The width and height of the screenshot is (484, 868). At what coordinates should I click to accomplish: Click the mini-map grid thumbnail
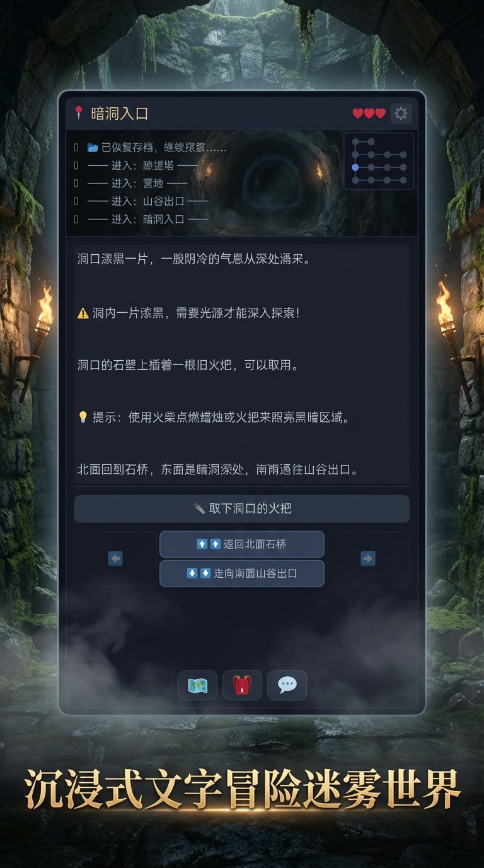[x=379, y=161]
